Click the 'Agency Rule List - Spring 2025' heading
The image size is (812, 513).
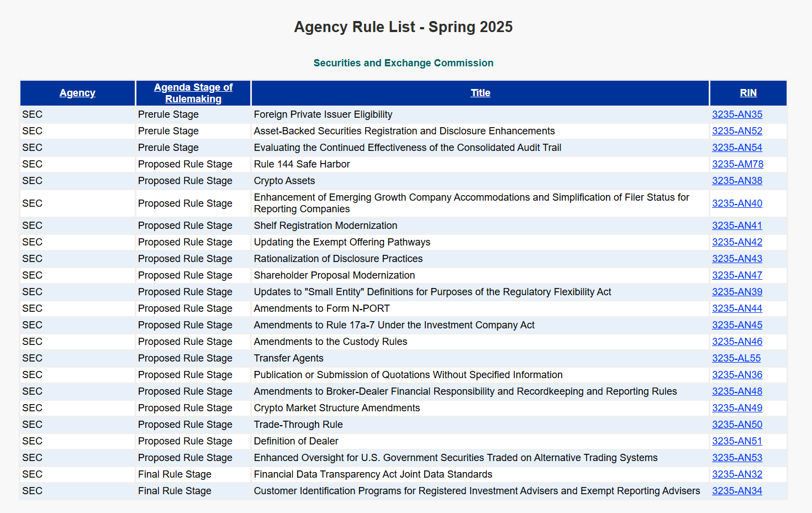[403, 27]
